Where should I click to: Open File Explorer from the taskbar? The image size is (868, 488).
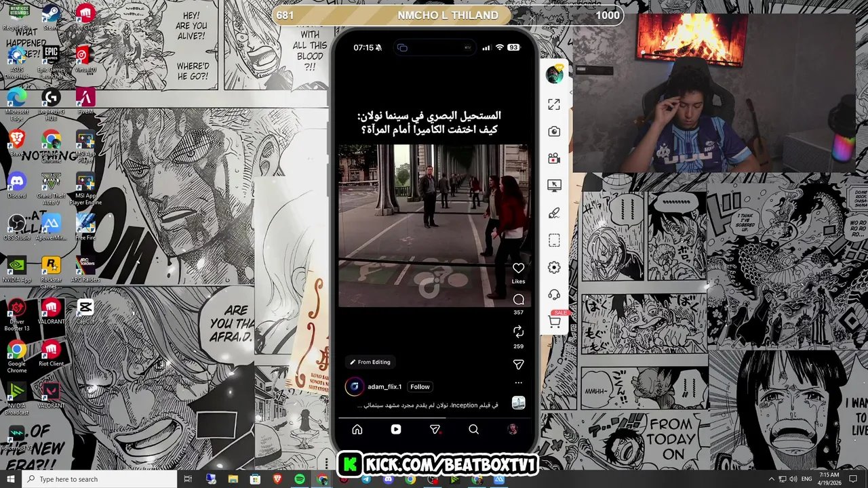click(x=233, y=479)
